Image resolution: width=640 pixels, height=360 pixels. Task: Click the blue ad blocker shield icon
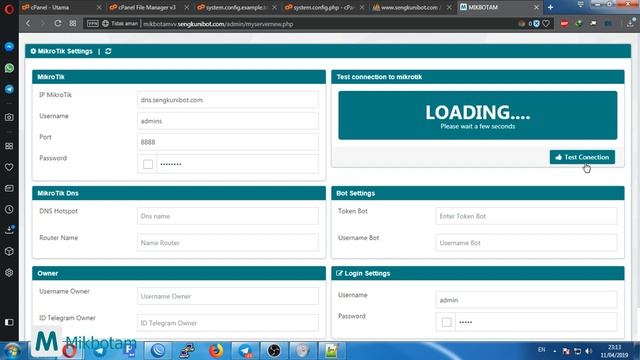tap(536, 24)
